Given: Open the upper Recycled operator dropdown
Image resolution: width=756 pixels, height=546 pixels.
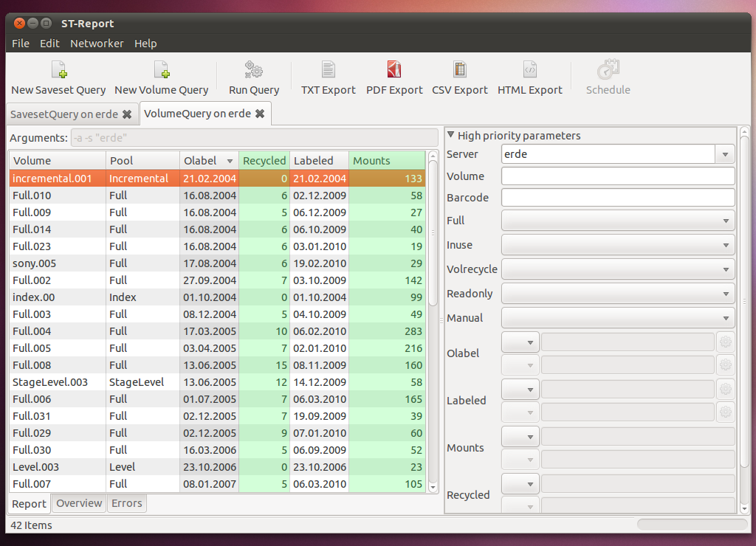Looking at the screenshot, I should click(x=520, y=484).
